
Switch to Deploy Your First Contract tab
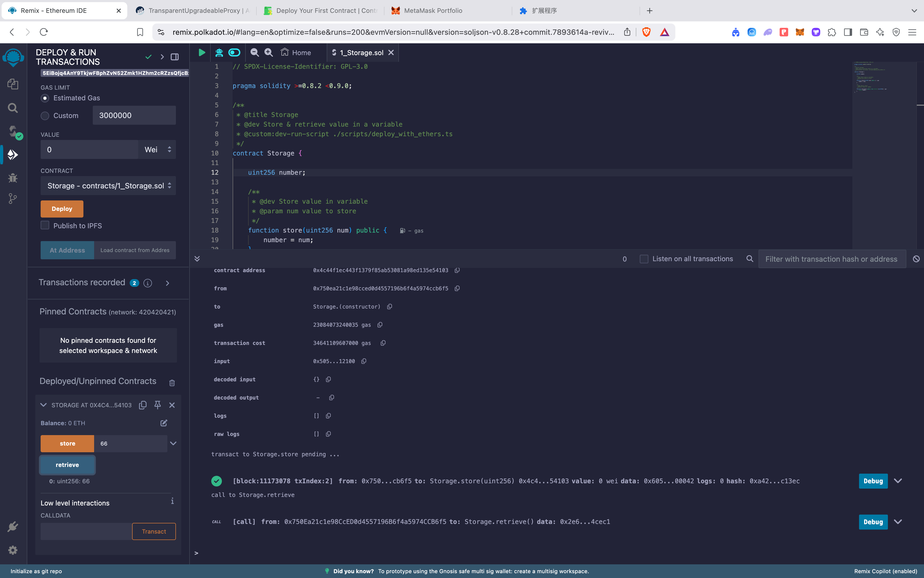[321, 11]
